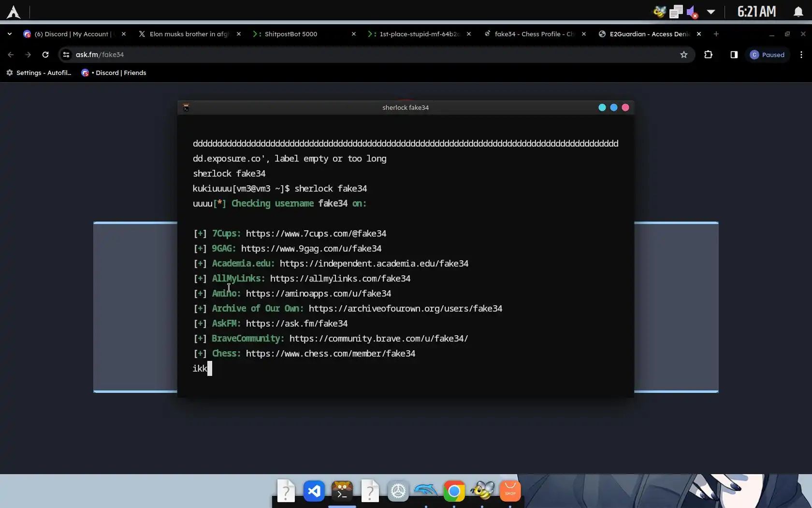The image size is (812, 508).
Task: Open the first unknown file dock icon
Action: click(x=286, y=492)
